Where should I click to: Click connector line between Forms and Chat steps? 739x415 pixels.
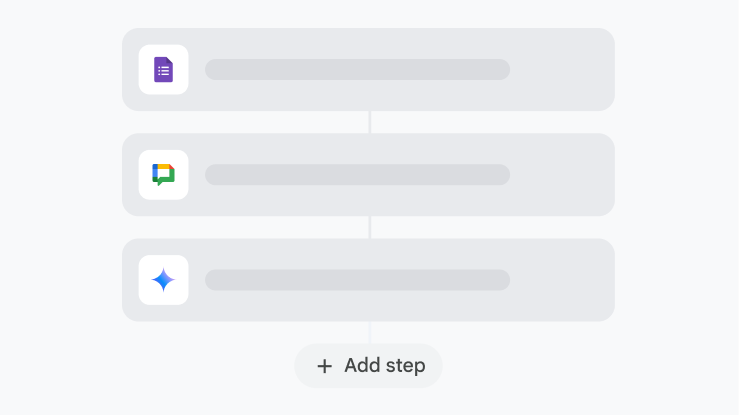(x=369, y=122)
